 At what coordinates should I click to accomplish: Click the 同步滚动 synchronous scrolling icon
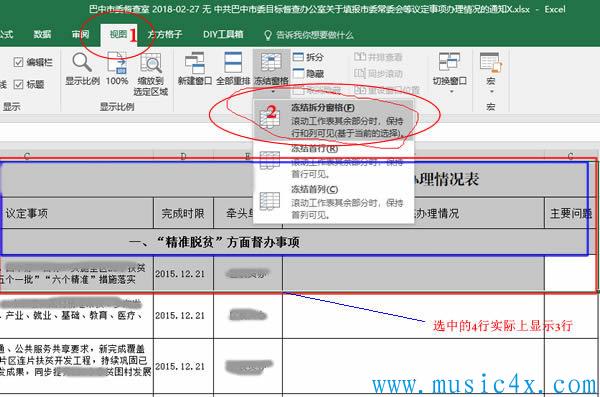(360, 73)
